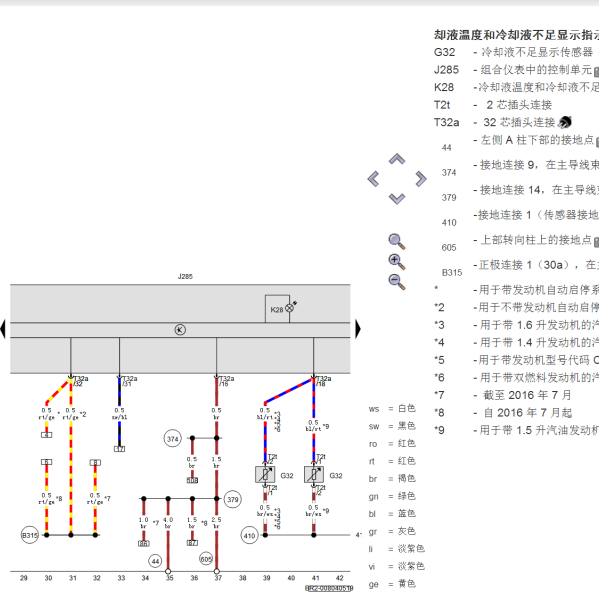The image size is (599, 606).
Task: Select the 0.5 sw/bl wire label
Action: click(119, 414)
